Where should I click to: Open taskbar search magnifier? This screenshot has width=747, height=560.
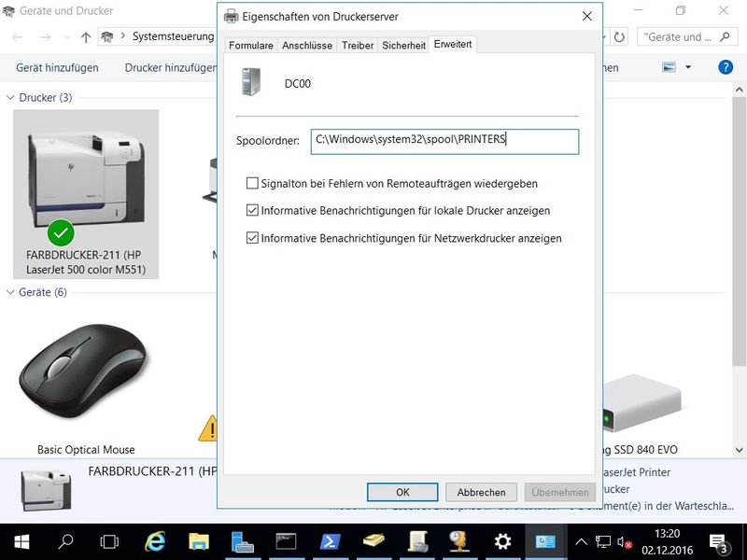[x=65, y=542]
